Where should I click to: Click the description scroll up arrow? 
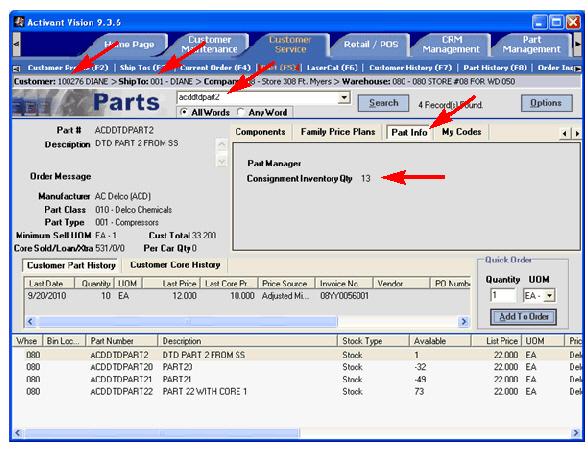(222, 144)
